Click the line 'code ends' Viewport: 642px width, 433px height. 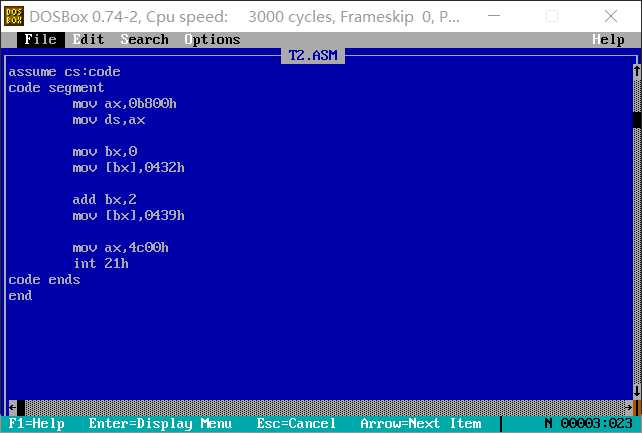(44, 280)
